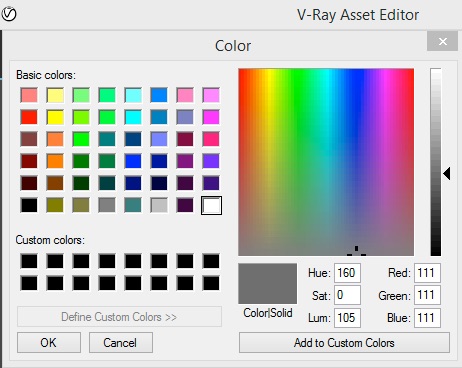Select the pale yellow swatch in top row
The height and width of the screenshot is (368, 462).
55,95
